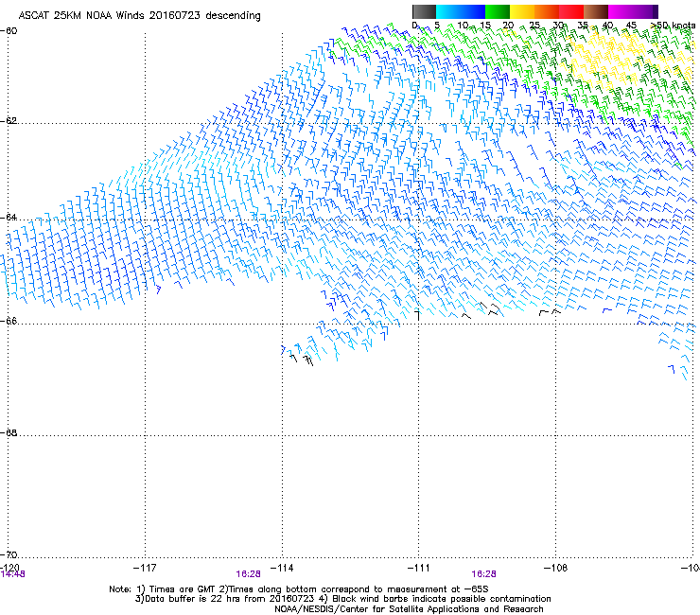This screenshot has width=700, height=615.
Task: Click the purple "14:48" time label
Action: [12, 574]
